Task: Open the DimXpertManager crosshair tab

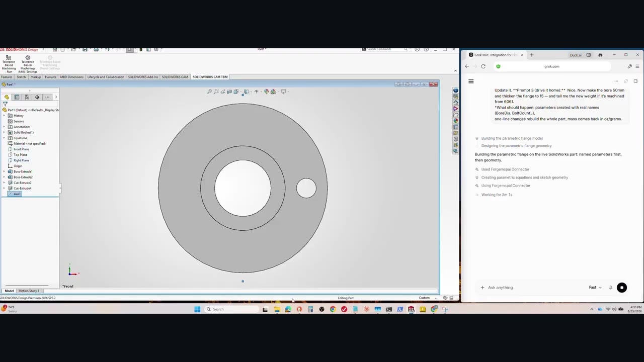Action: pos(37,97)
